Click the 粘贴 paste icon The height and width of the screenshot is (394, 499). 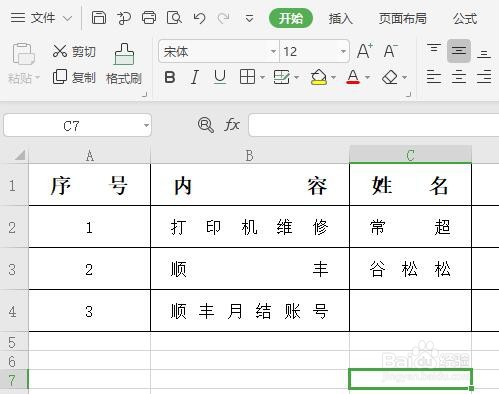(23, 54)
